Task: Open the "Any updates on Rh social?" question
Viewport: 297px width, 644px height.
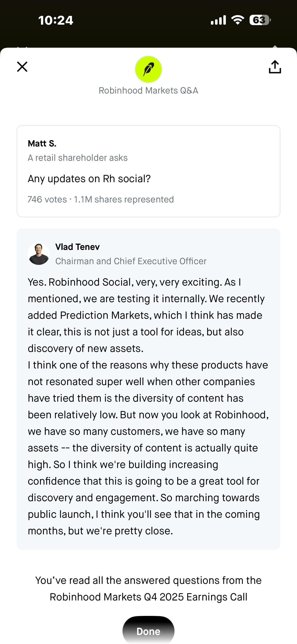Action: pyautogui.click(x=89, y=179)
